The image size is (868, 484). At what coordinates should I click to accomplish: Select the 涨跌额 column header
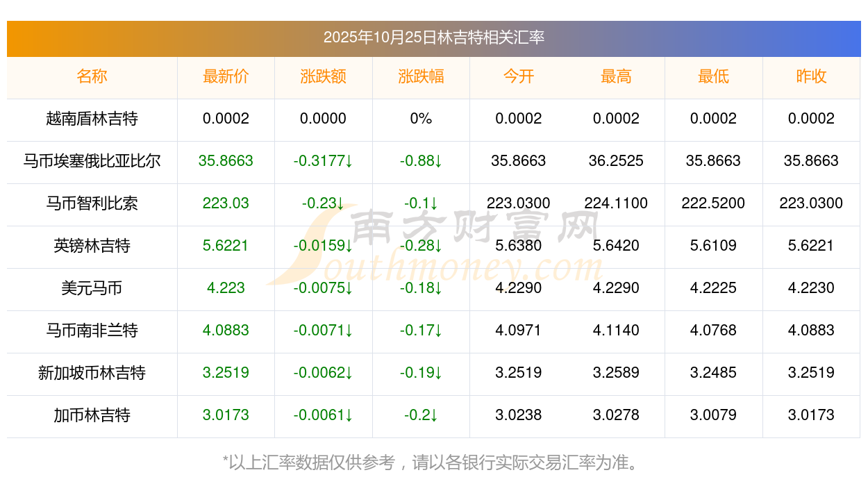[323, 77]
